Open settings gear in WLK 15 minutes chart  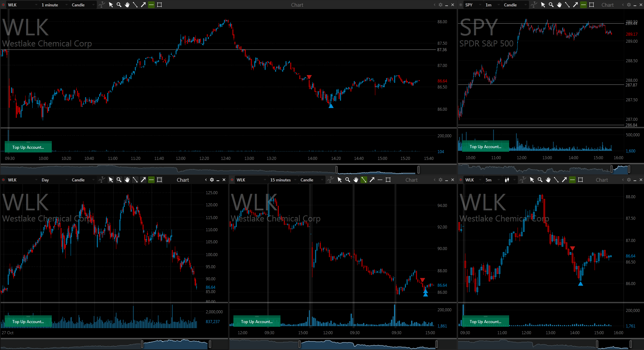441,180
